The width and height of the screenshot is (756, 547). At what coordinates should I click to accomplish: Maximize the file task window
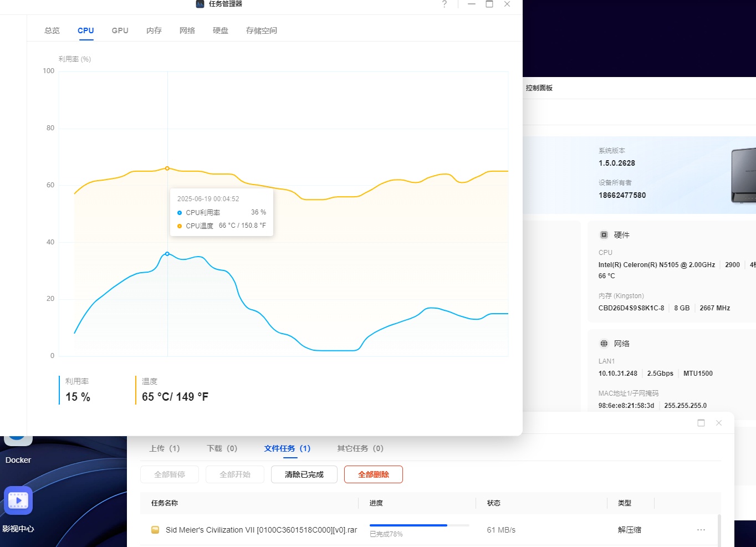(x=701, y=423)
